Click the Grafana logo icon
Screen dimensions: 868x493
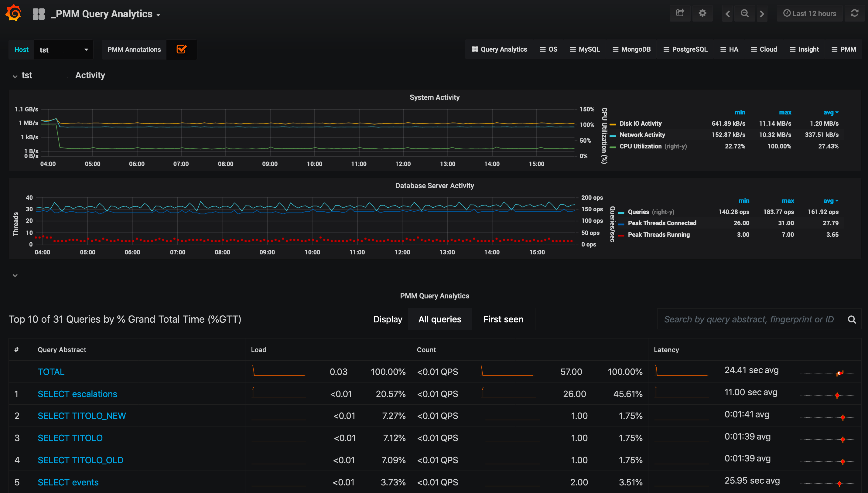coord(14,13)
